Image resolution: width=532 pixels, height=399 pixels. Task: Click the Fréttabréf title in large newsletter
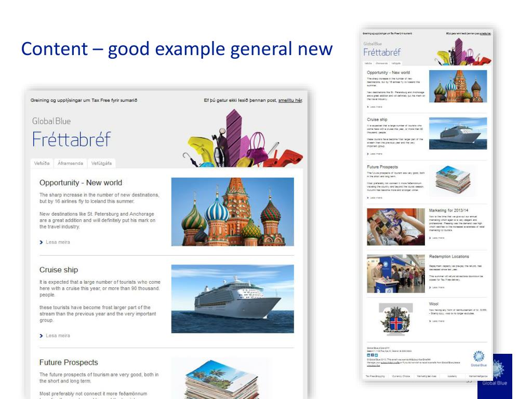72,139
